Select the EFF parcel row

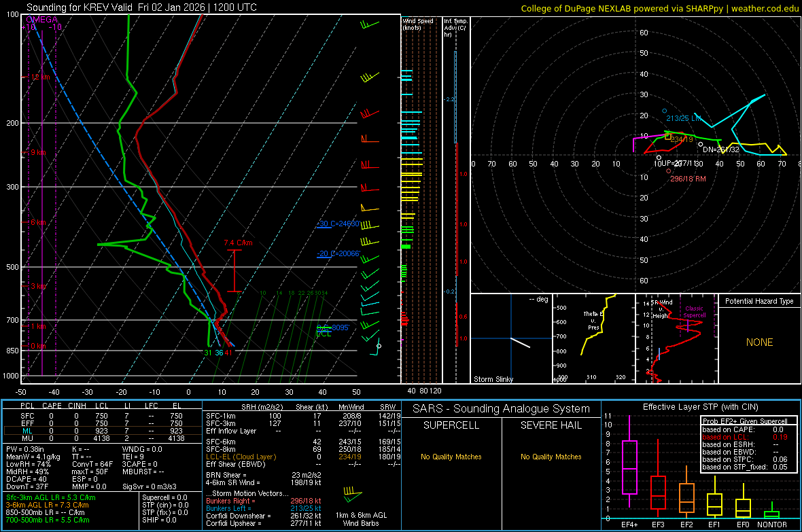(103, 423)
